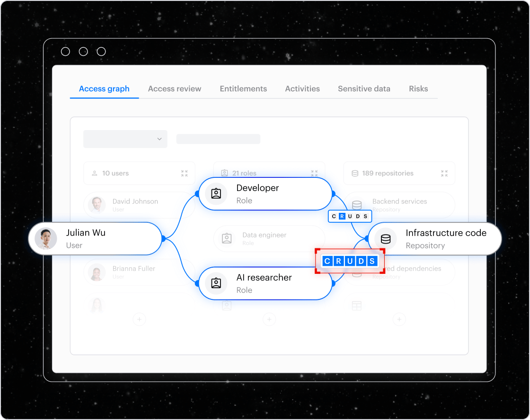This screenshot has height=420, width=530.
Task: Open the empty filter dropdown
Action: (x=125, y=139)
